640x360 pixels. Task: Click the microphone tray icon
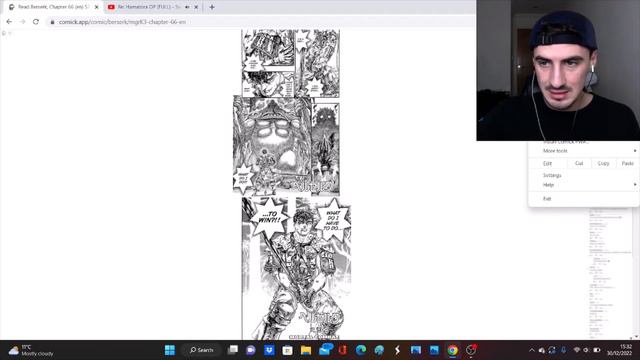563,350
